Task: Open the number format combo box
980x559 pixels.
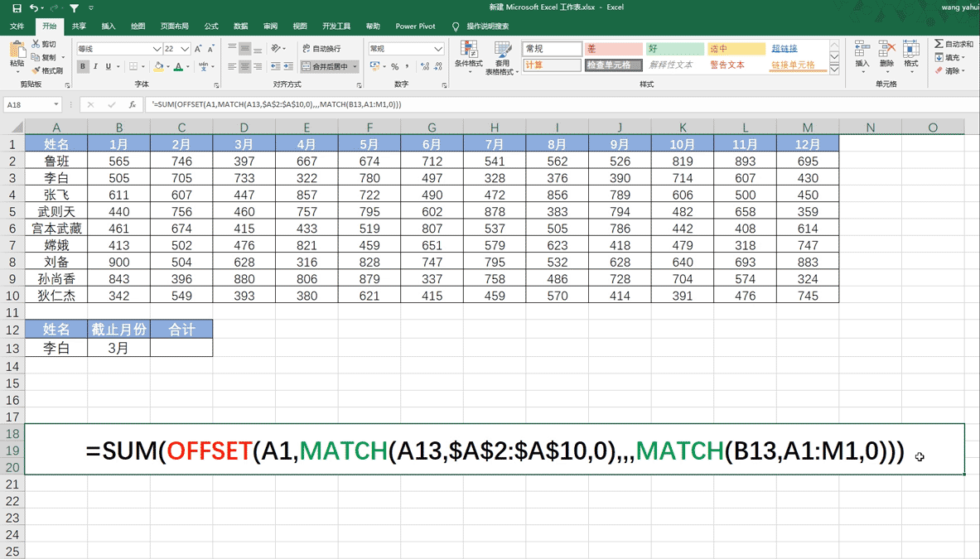Action: click(406, 48)
